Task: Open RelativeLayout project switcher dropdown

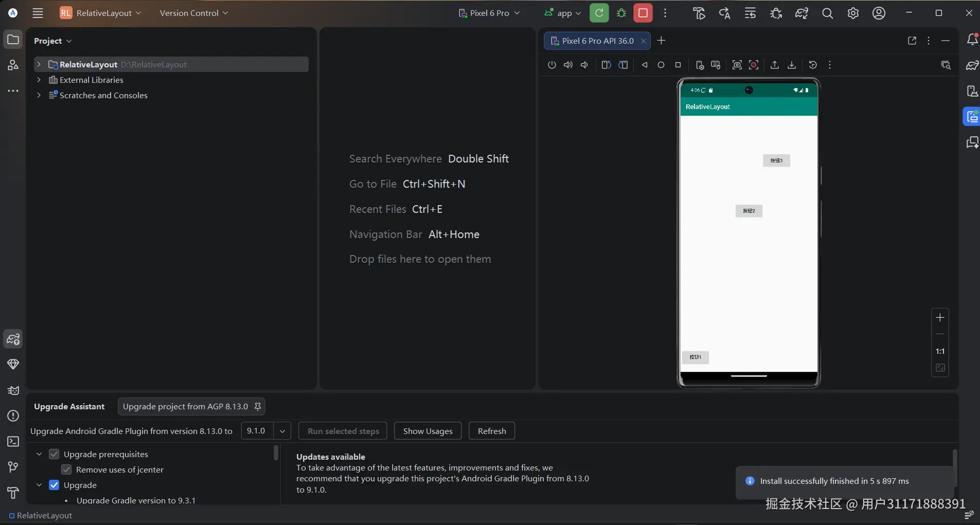Action: pos(100,13)
